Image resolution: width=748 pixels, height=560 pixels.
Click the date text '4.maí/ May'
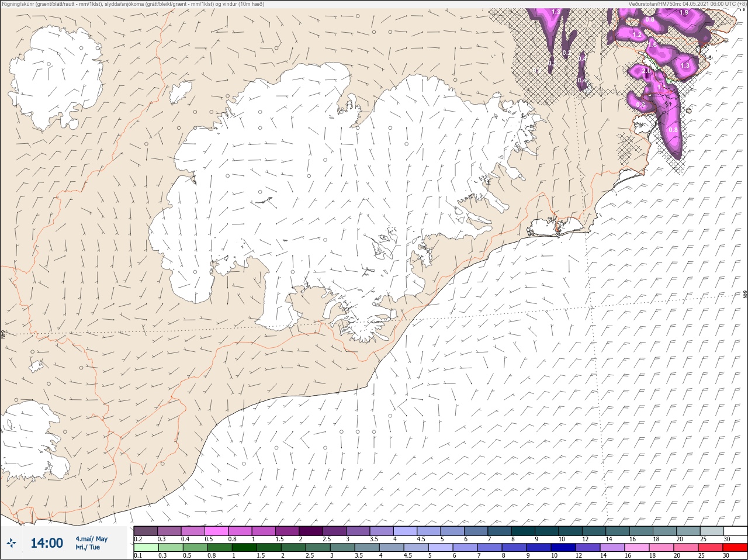[x=92, y=538]
